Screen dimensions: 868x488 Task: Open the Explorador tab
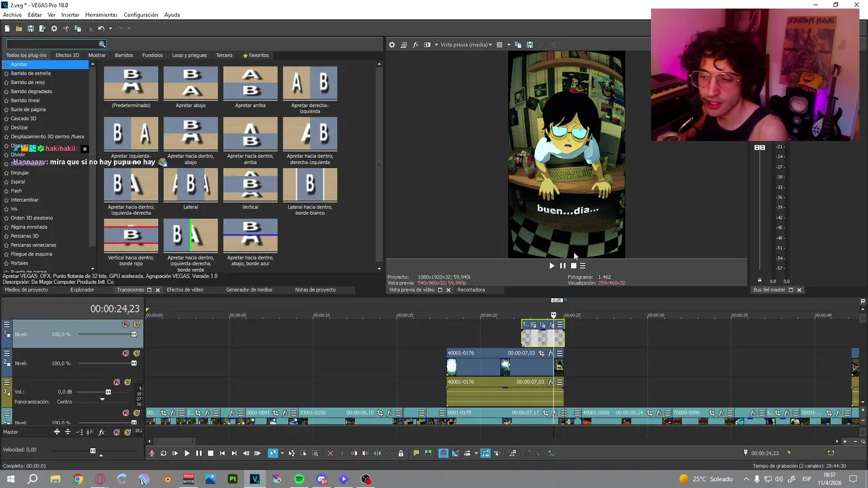click(82, 289)
